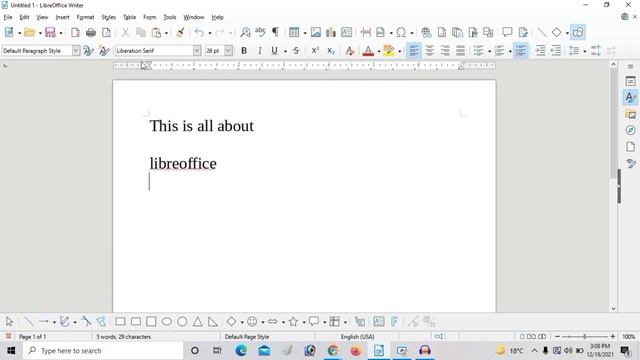
Task: Click the Undo arrow icon
Action: [x=199, y=32]
